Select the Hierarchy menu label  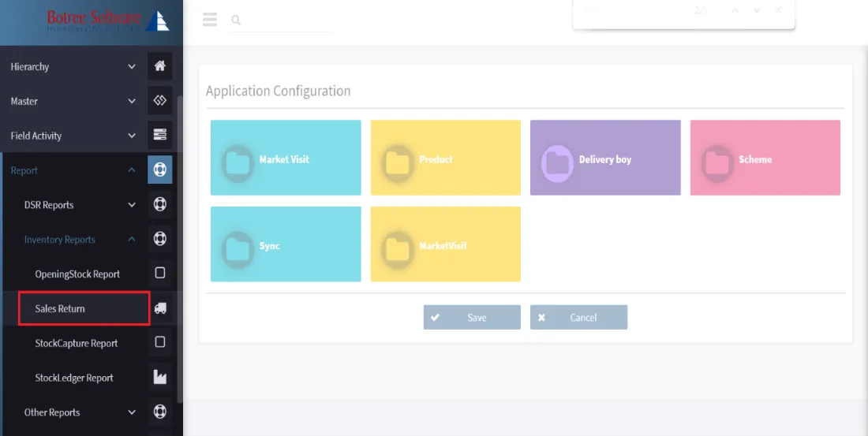(x=30, y=66)
